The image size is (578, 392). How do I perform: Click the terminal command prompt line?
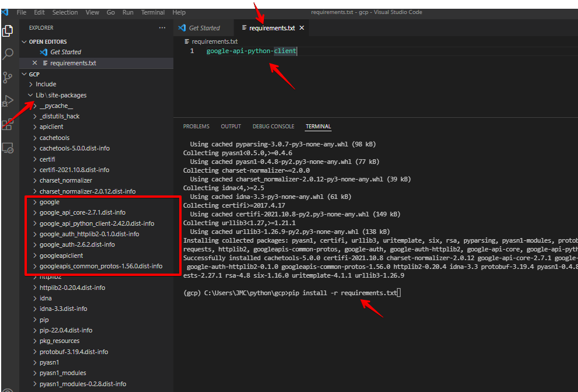click(x=291, y=293)
